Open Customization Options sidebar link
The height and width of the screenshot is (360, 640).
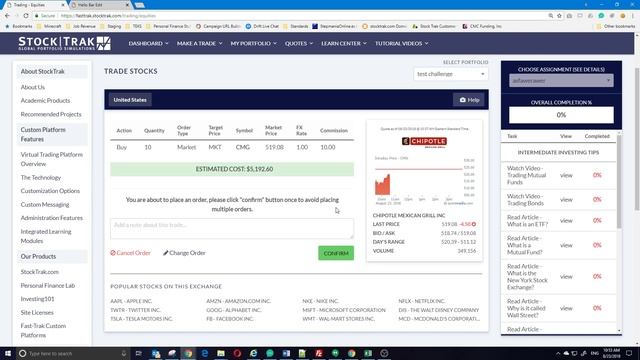[50, 191]
